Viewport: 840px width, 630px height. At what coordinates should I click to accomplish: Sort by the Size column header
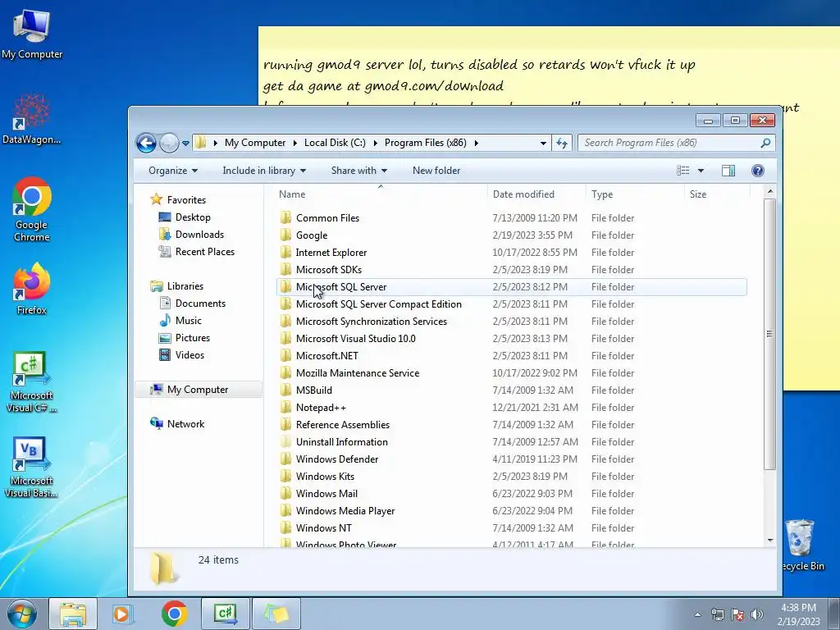point(717,194)
